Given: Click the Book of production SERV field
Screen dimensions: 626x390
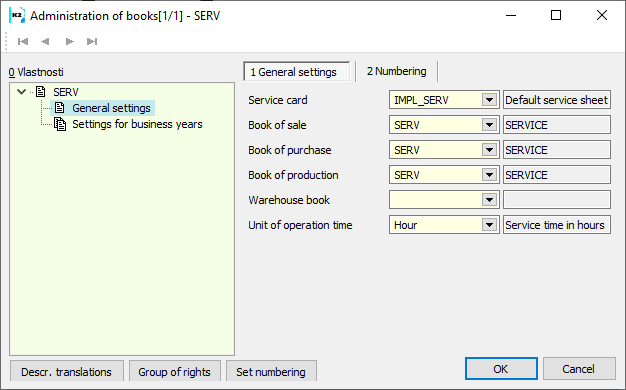Looking at the screenshot, I should [436, 175].
